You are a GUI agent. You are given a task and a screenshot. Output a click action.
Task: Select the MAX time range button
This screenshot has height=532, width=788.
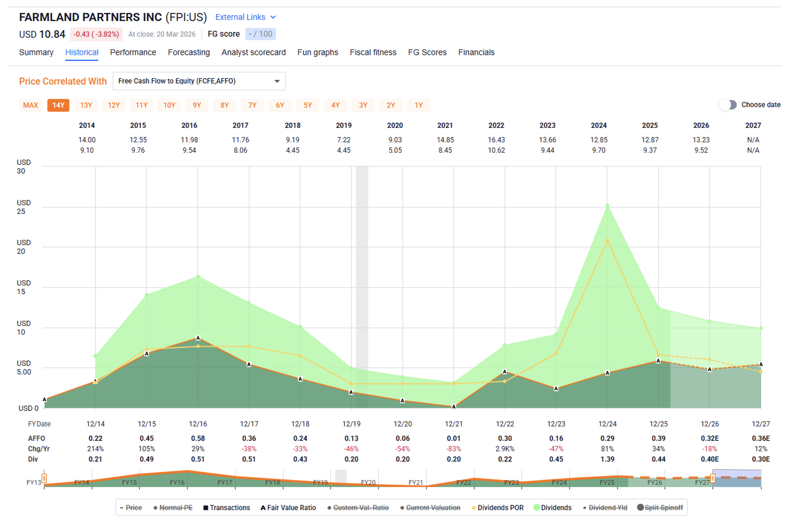point(31,105)
